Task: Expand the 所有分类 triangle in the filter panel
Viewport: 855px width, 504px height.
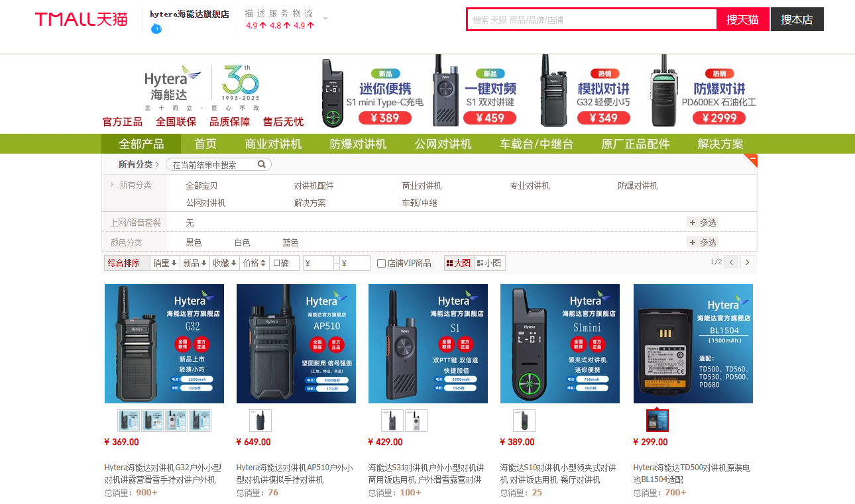Action: coord(113,185)
